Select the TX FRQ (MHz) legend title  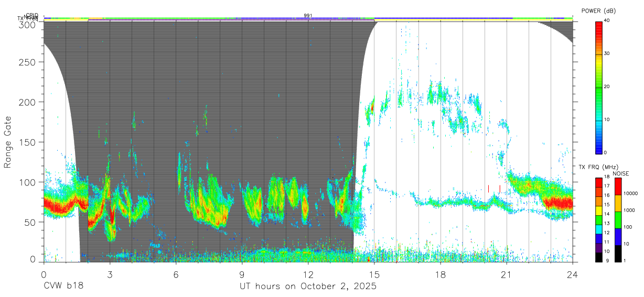pyautogui.click(x=598, y=167)
